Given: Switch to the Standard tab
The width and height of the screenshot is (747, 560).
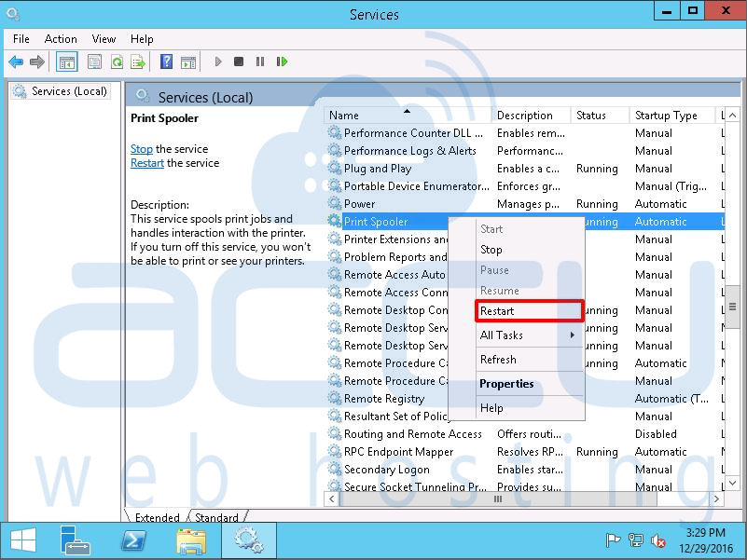Looking at the screenshot, I should click(216, 517).
